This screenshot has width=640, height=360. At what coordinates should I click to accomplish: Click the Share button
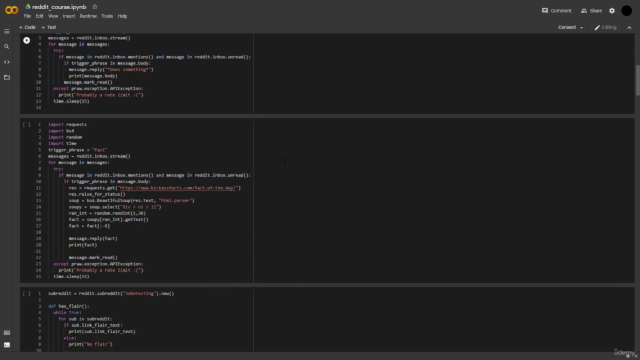tap(591, 11)
